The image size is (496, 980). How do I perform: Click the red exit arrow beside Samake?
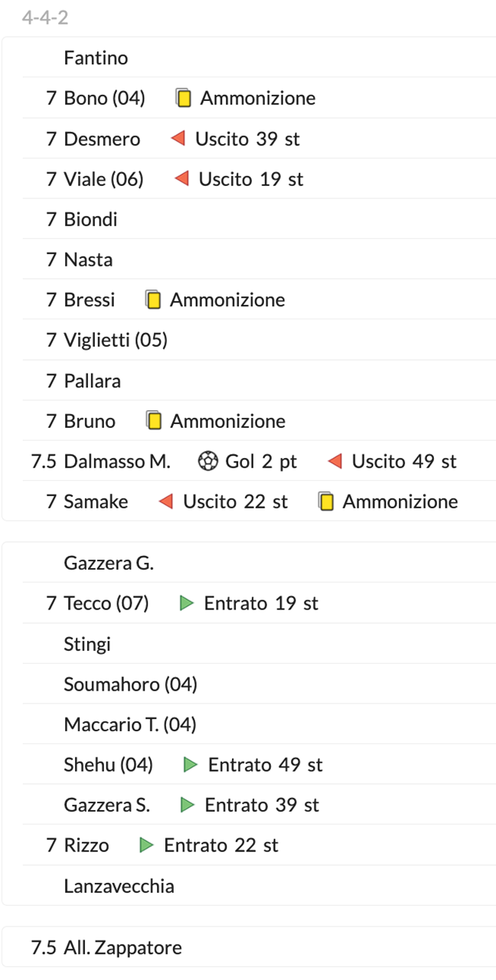point(165,502)
